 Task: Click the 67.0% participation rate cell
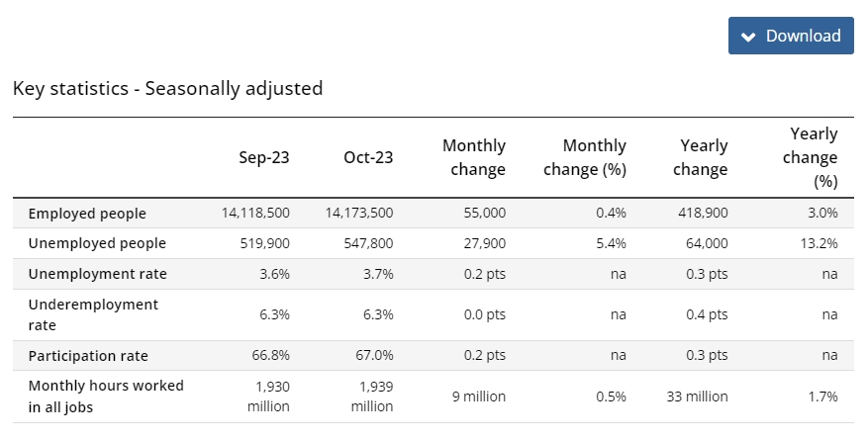374,355
